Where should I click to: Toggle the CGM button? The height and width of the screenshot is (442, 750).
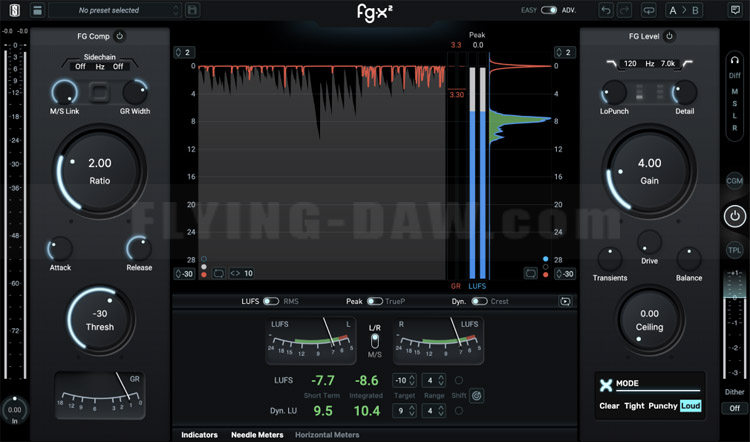[x=734, y=181]
